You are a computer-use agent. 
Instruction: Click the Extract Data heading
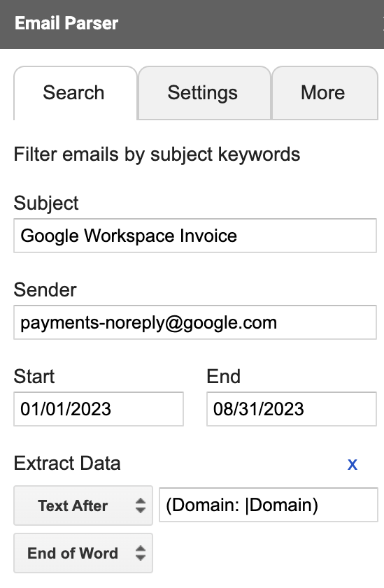(x=67, y=463)
